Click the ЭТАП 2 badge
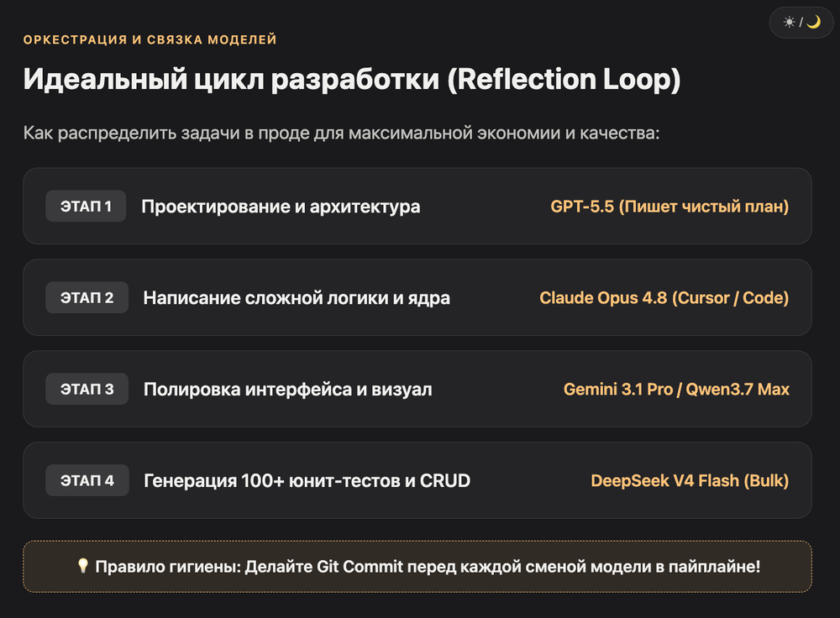 pyautogui.click(x=87, y=297)
